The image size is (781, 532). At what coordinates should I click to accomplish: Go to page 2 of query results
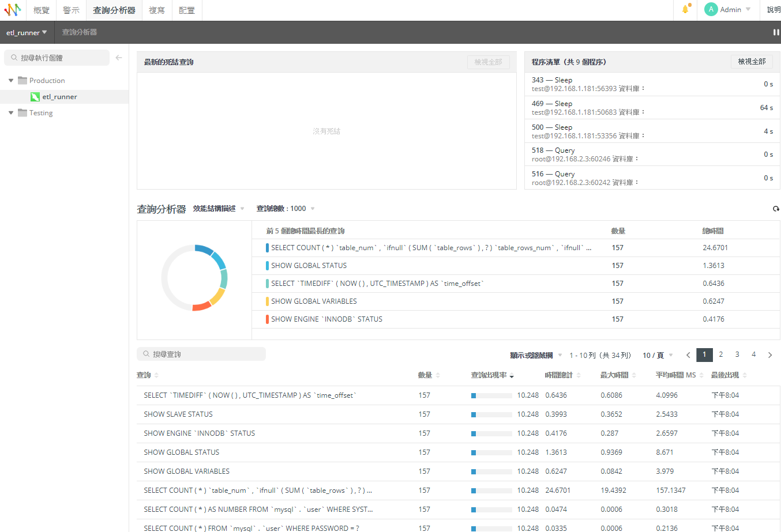720,354
